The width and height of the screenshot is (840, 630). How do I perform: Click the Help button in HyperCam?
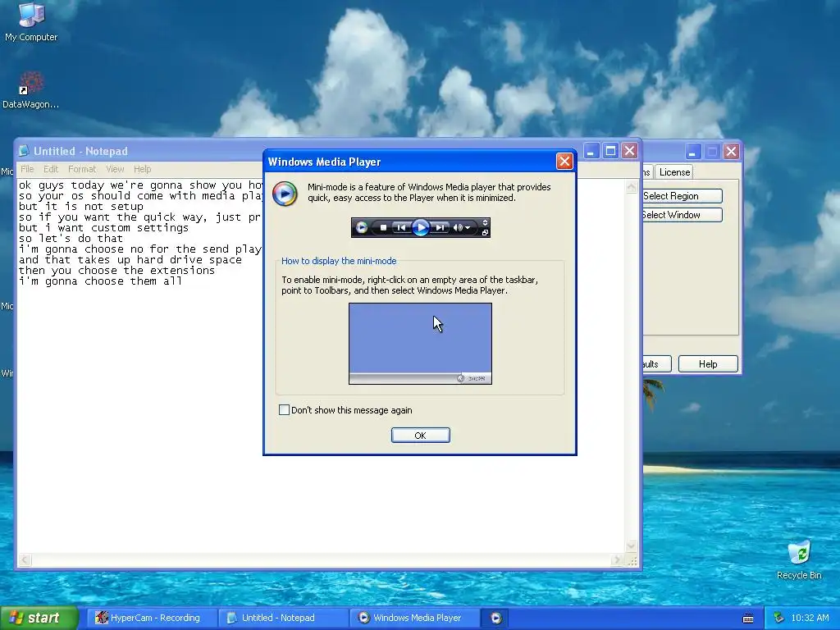[x=708, y=363]
